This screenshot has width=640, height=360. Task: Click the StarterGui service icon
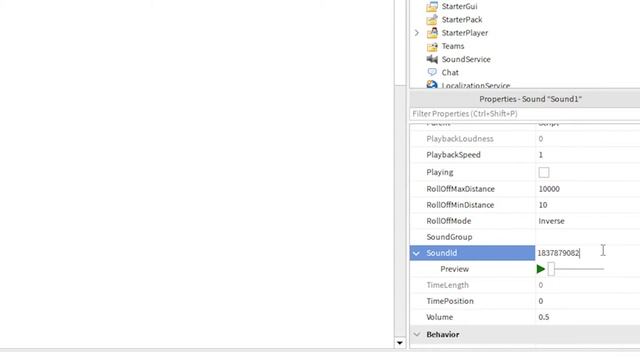click(x=432, y=7)
